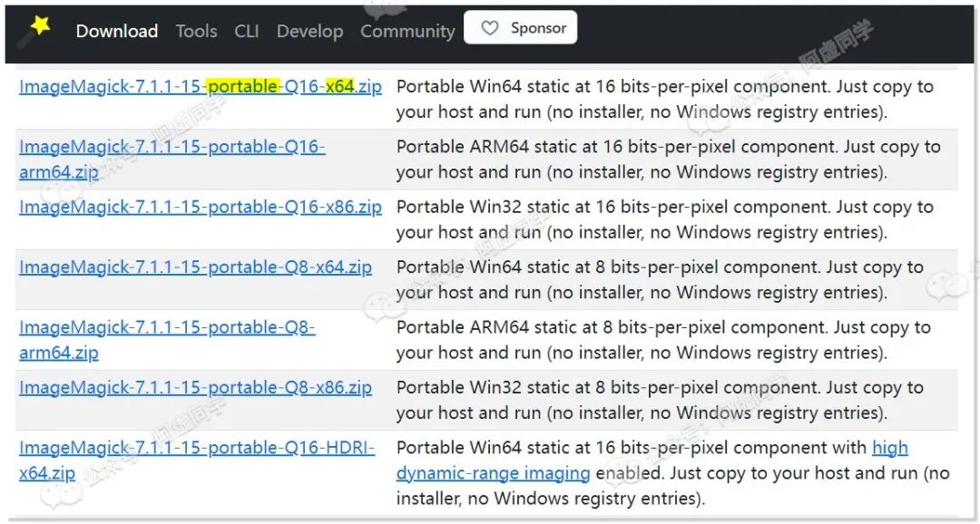980x524 pixels.
Task: Open the Download navigation menu
Action: 116,31
